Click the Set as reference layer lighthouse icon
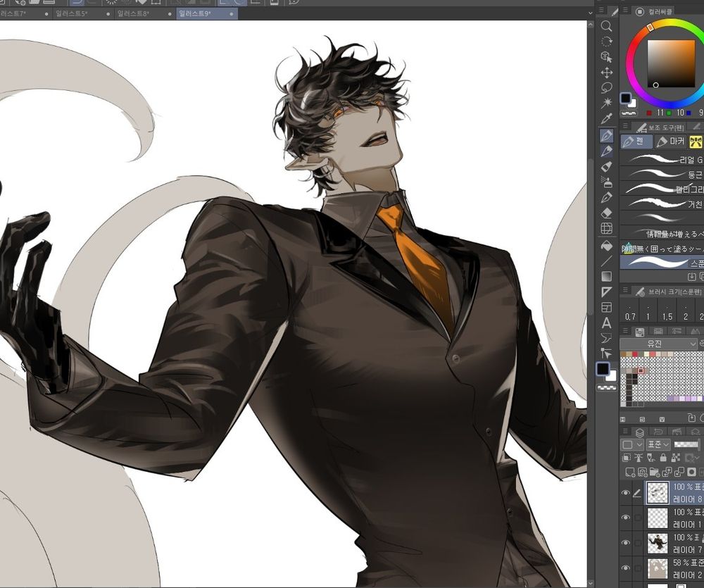The height and width of the screenshot is (588, 704). [x=639, y=458]
